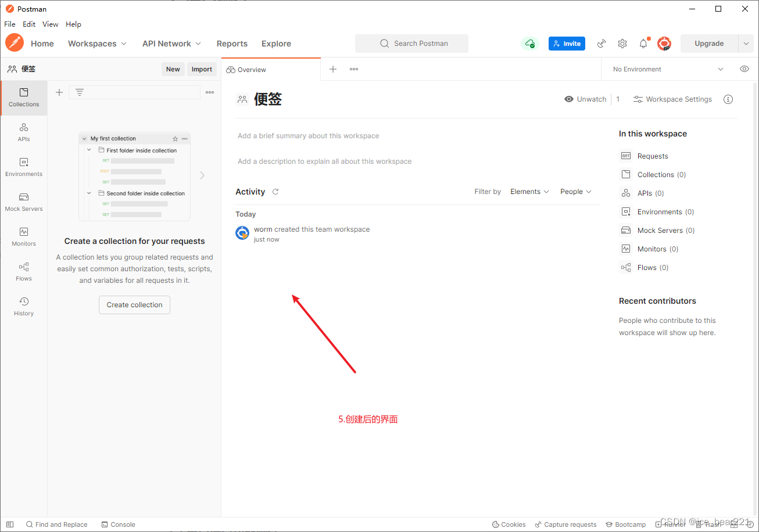Open the View menu

[51, 24]
